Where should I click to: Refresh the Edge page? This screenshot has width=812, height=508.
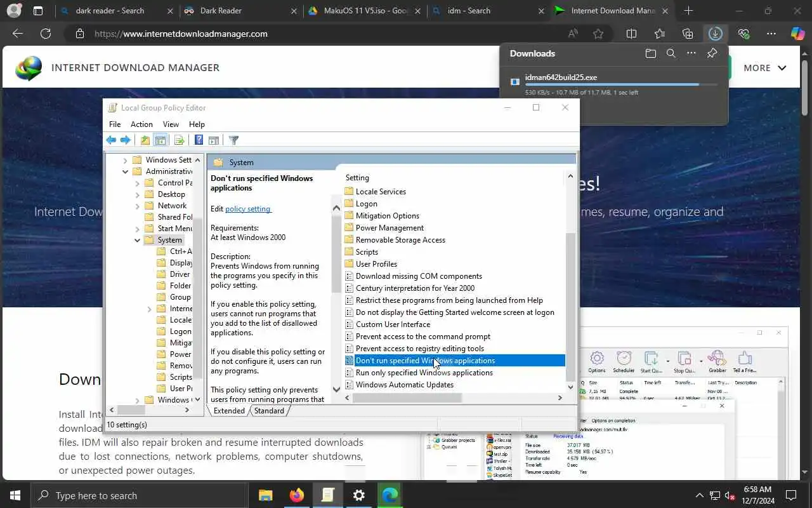coord(46,34)
